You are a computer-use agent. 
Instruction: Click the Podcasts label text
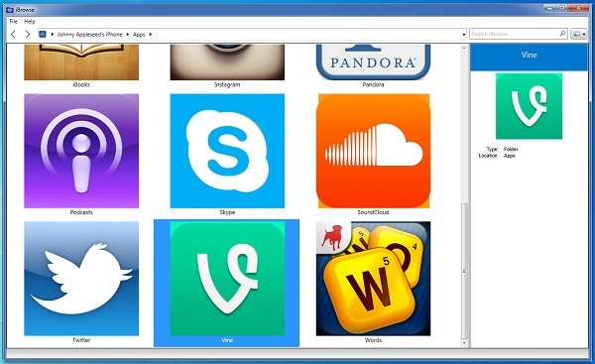pos(81,212)
